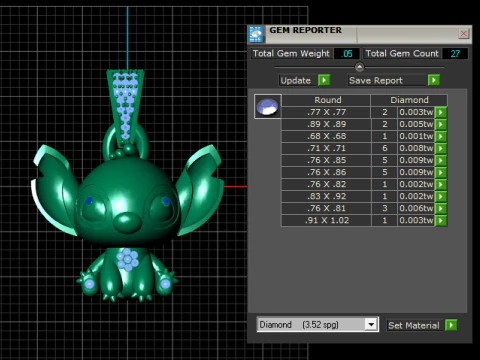Click the Update button label
Image resolution: width=480 pixels, height=360 pixels.
pos(296,80)
